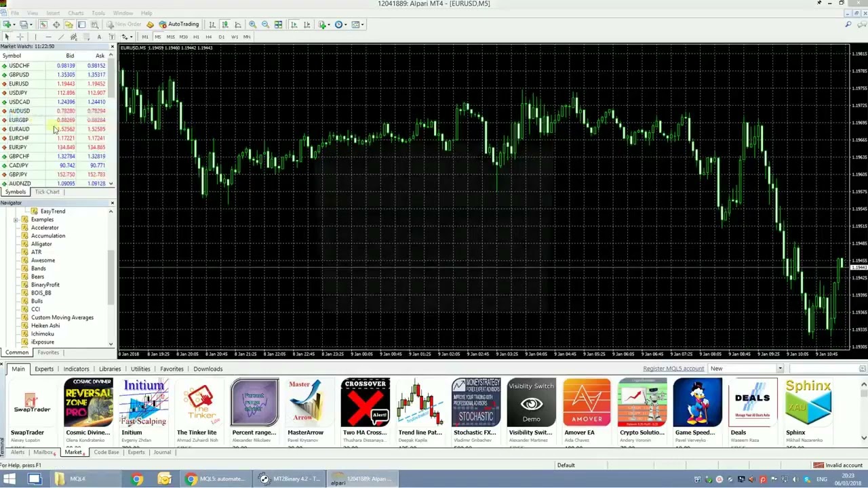Switch timeframe to H4
868x488 pixels.
click(x=209, y=37)
